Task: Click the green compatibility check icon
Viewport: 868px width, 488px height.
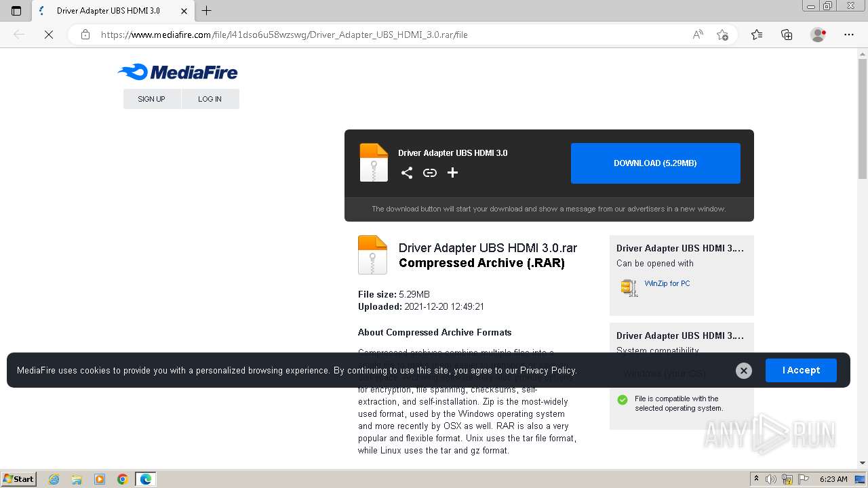Action: click(623, 400)
